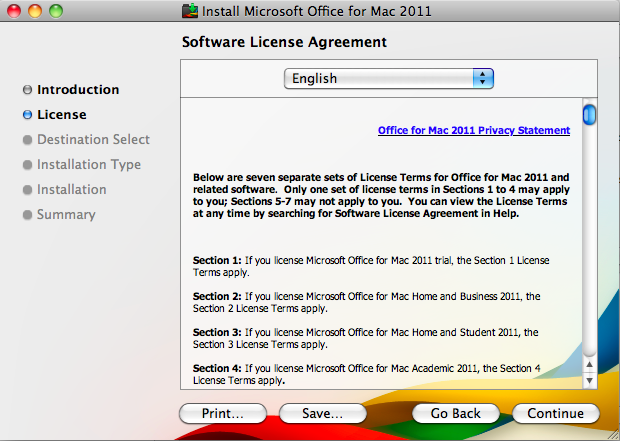620x441 pixels.
Task: Click the Section 2: Home and Business text
Action: point(367,302)
